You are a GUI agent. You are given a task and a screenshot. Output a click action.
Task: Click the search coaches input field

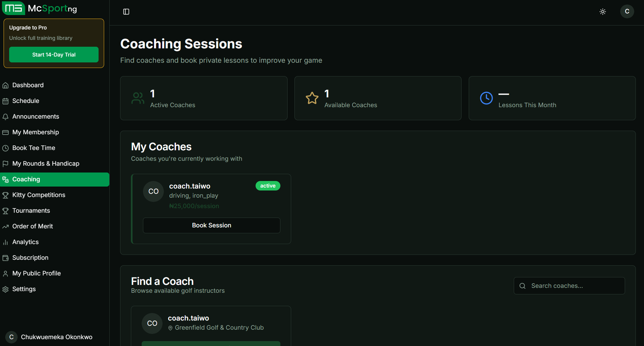[569, 286]
